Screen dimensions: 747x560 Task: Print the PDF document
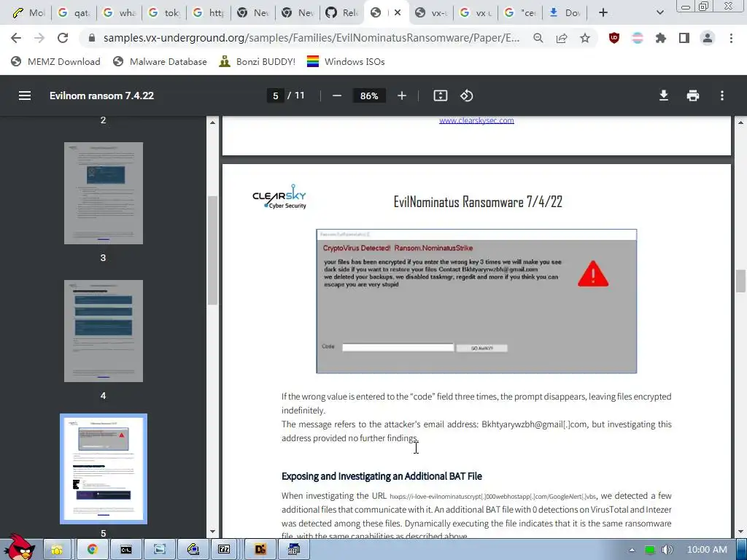click(693, 96)
